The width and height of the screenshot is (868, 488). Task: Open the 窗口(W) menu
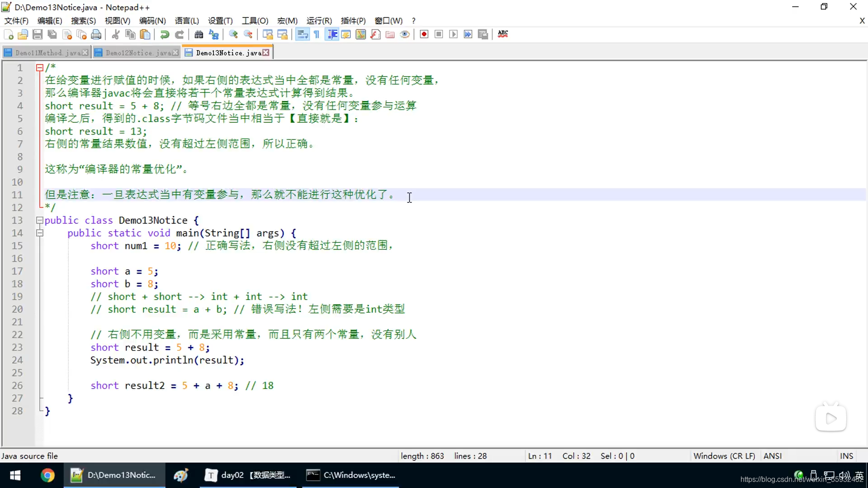(388, 21)
